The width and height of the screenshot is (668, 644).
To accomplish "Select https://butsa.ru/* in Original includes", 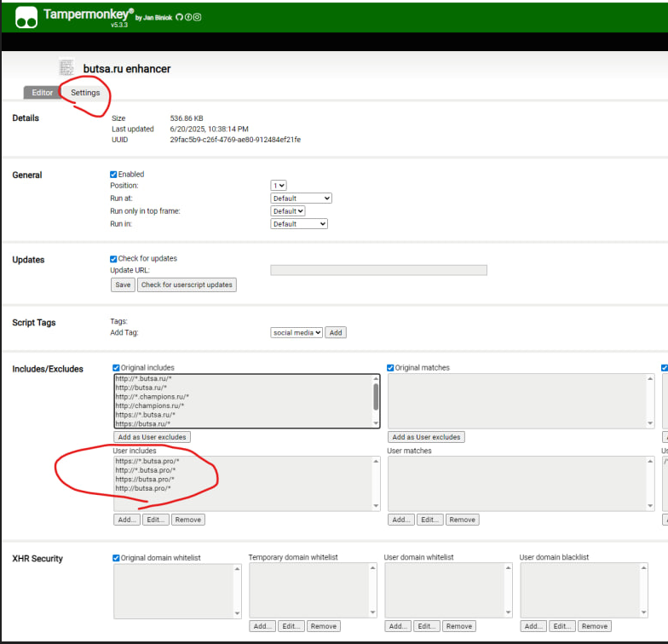I will [x=143, y=424].
